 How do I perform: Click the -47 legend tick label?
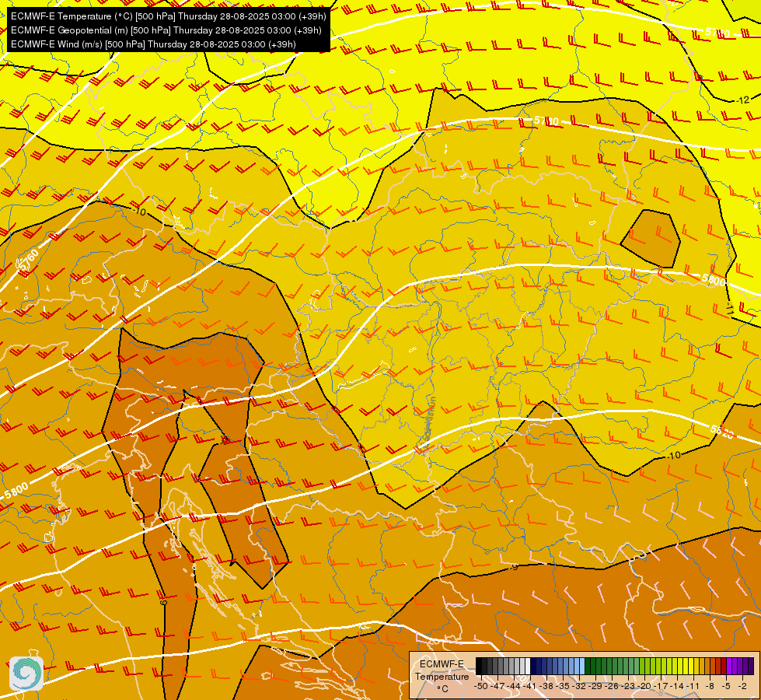click(497, 687)
